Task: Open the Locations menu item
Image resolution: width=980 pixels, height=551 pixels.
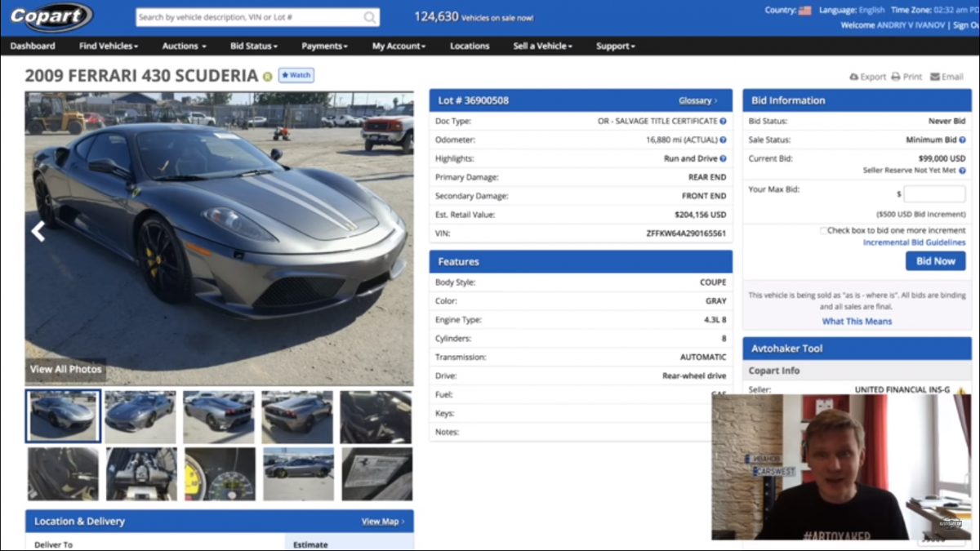Action: click(x=470, y=47)
